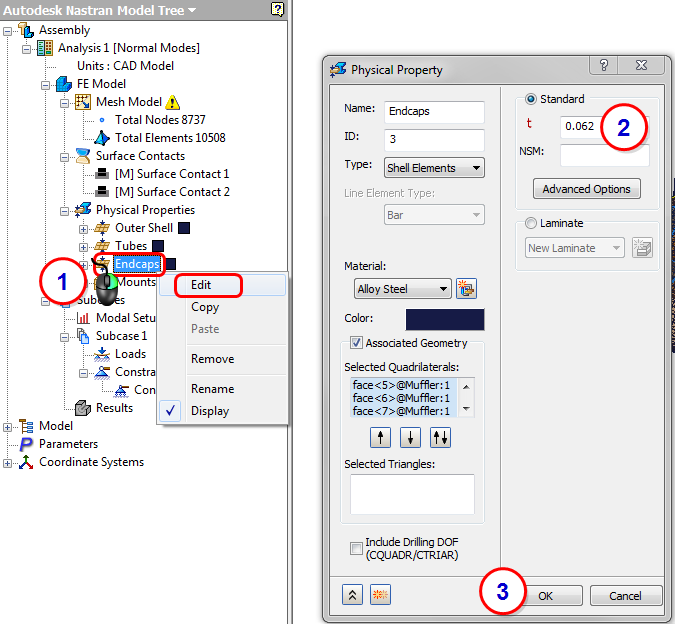
Task: Click the Coordinate Systems icon
Action: (26, 462)
